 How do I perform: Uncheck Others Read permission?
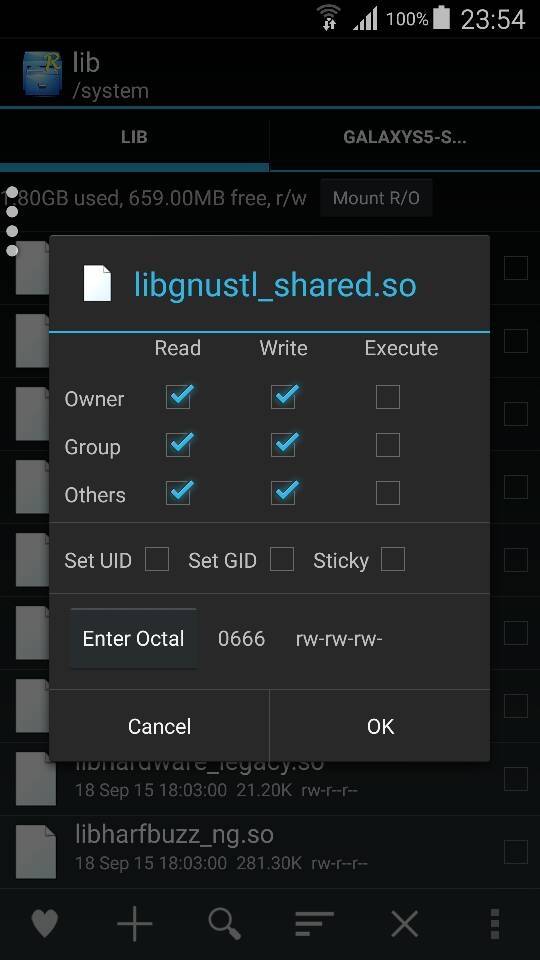[179, 493]
